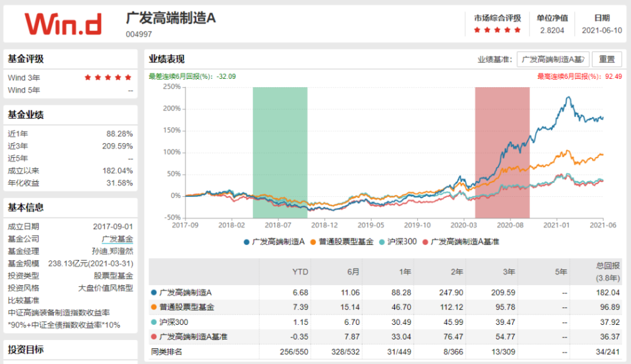This screenshot has height=364, width=631.
Task: Toggle the 沪深300 series in chart legend
Action: coord(398,242)
